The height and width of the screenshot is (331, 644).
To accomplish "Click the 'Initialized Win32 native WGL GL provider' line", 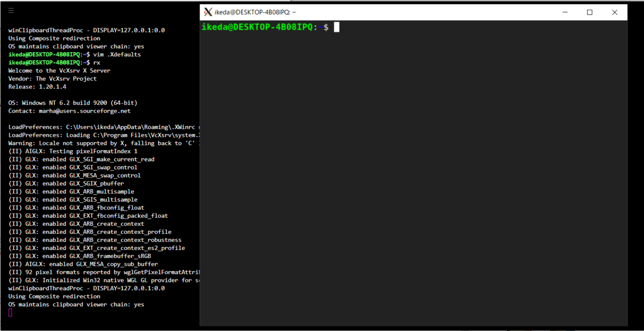I will [x=104, y=280].
